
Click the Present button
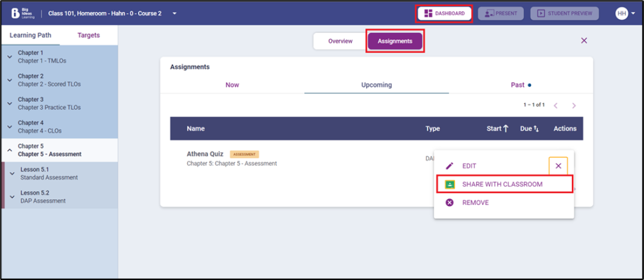point(501,13)
